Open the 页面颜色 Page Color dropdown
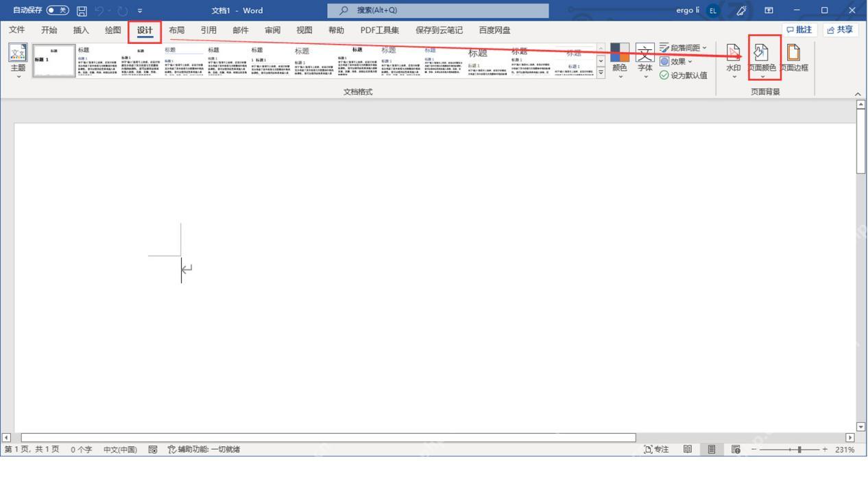 click(762, 62)
